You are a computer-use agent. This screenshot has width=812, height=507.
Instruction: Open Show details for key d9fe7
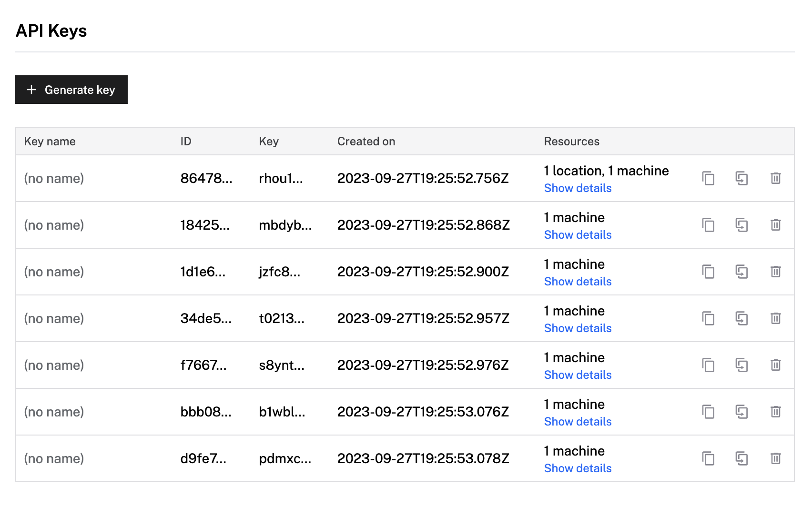[578, 468]
